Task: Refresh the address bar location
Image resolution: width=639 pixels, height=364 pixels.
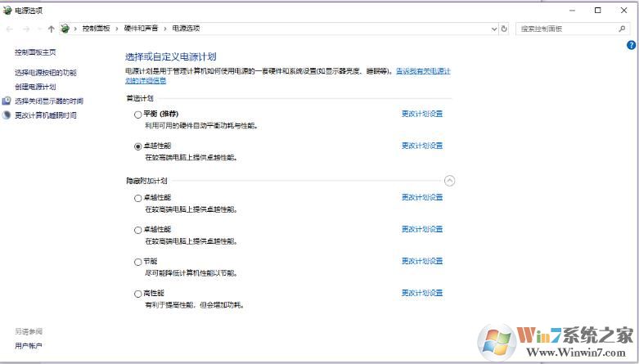Action: [504, 29]
